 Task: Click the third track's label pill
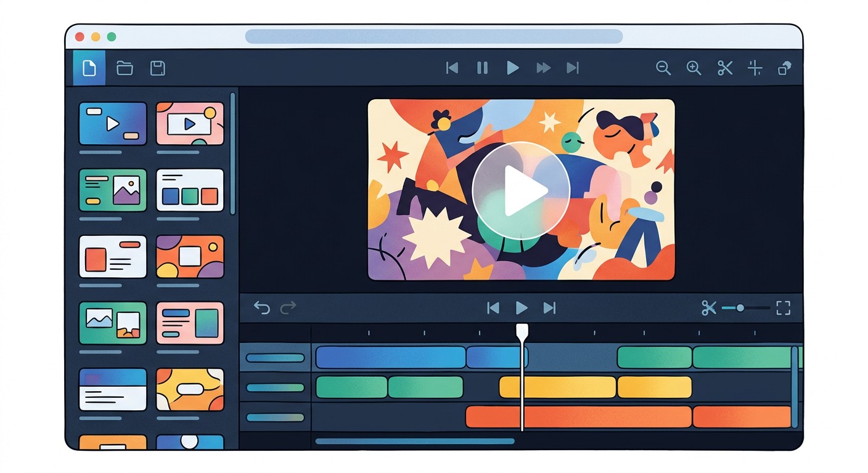point(275,417)
